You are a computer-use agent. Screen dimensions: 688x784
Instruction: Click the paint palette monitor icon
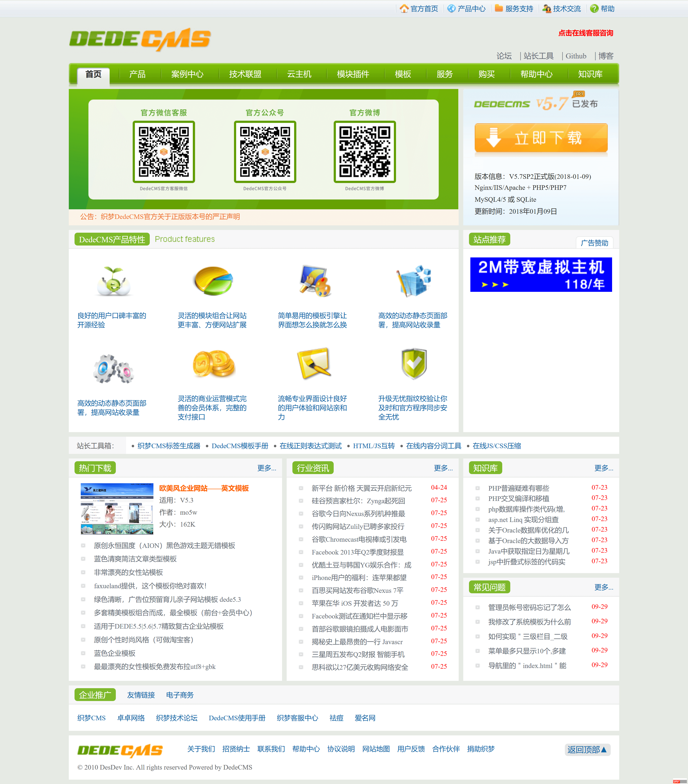point(315,281)
